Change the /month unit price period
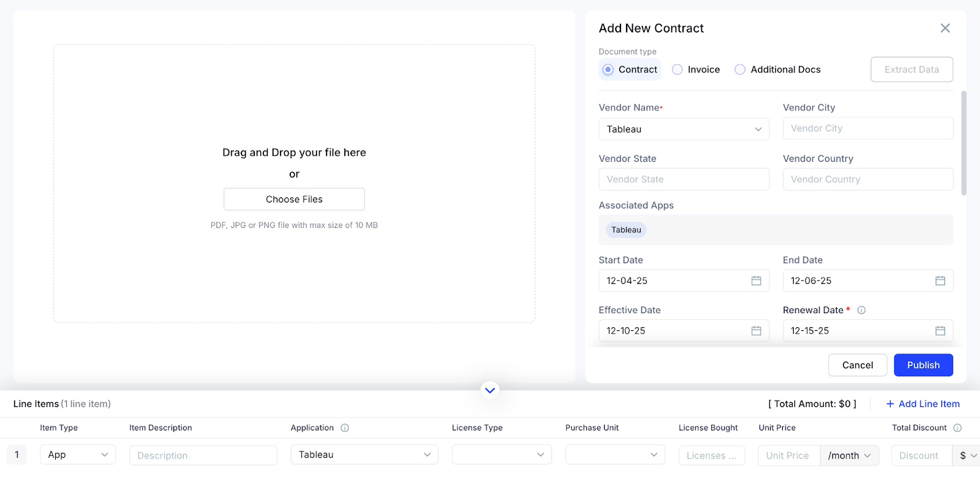 click(x=850, y=455)
